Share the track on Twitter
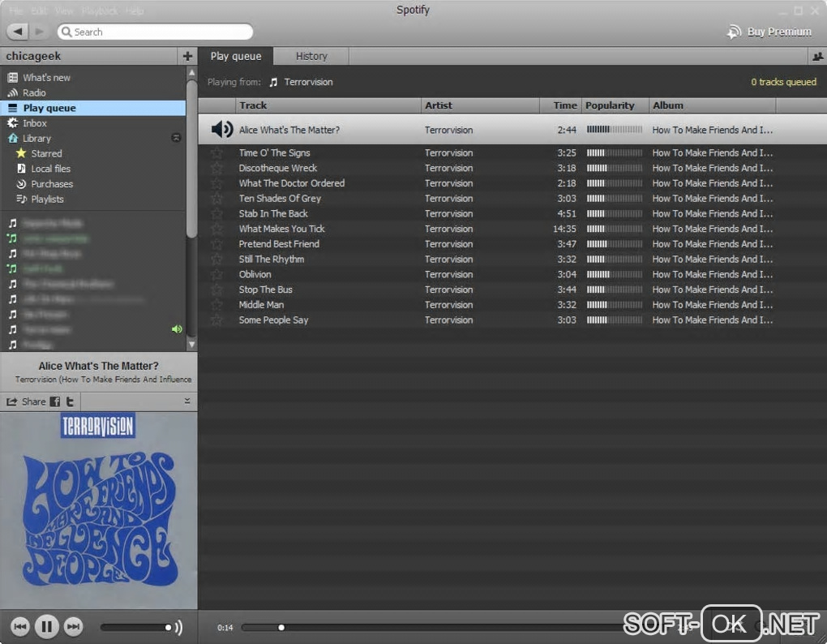This screenshot has width=827, height=644. [x=70, y=402]
